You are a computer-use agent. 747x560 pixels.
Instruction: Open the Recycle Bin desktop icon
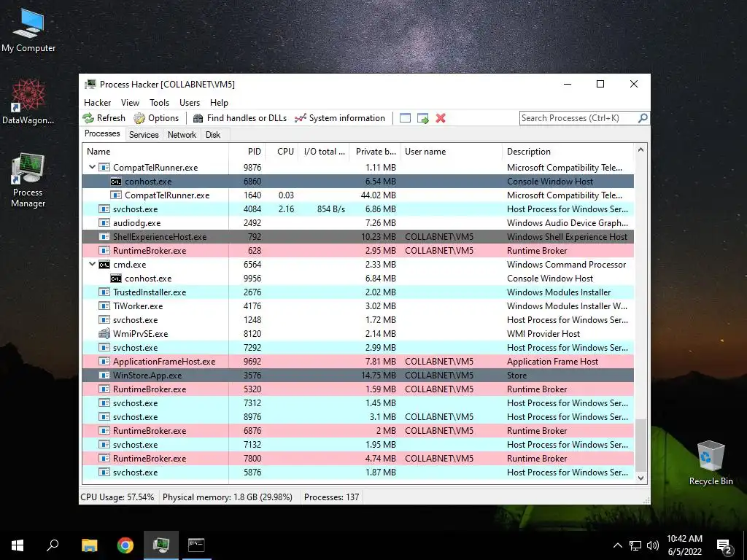tap(711, 463)
